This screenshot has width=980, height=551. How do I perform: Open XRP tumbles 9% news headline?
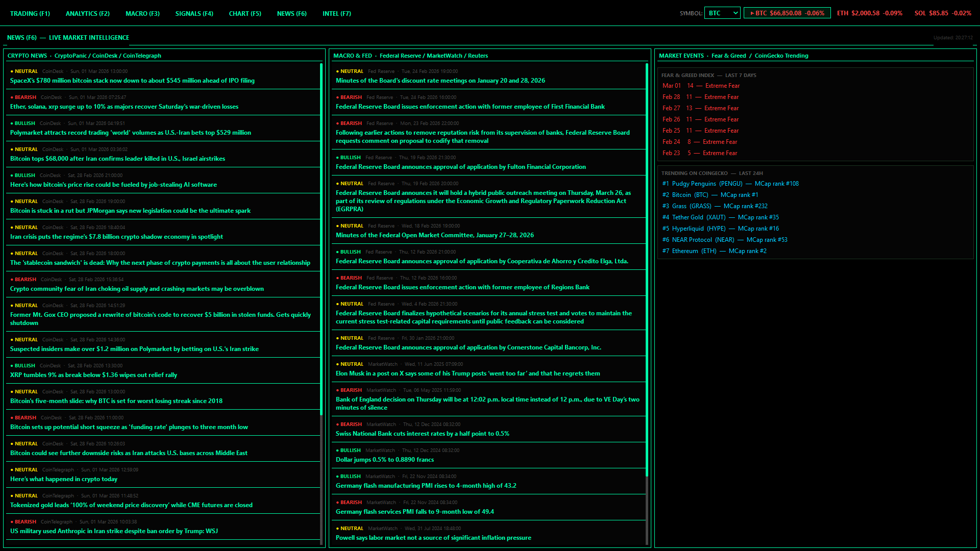click(93, 375)
